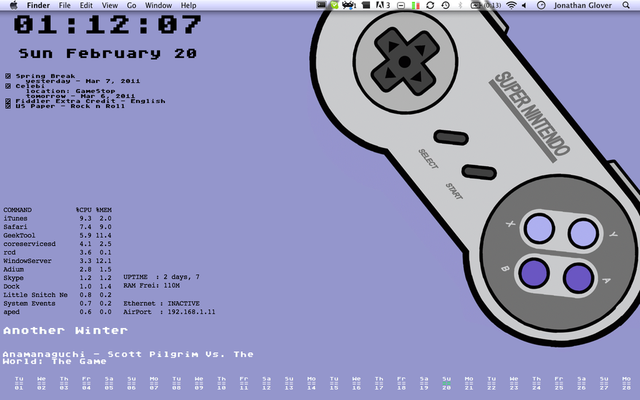This screenshot has width=640, height=400.
Task: Open the AirPort Wi-Fi status icon
Action: pyautogui.click(x=511, y=5)
